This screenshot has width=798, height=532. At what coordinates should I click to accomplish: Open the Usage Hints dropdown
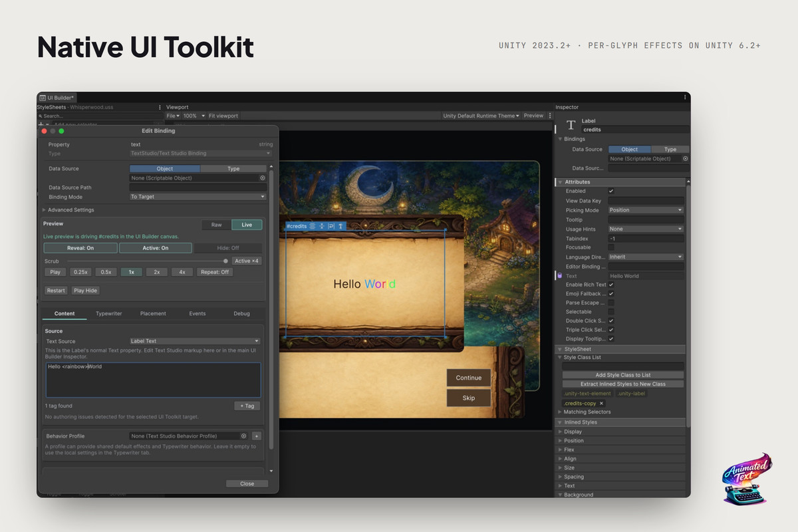pyautogui.click(x=646, y=229)
